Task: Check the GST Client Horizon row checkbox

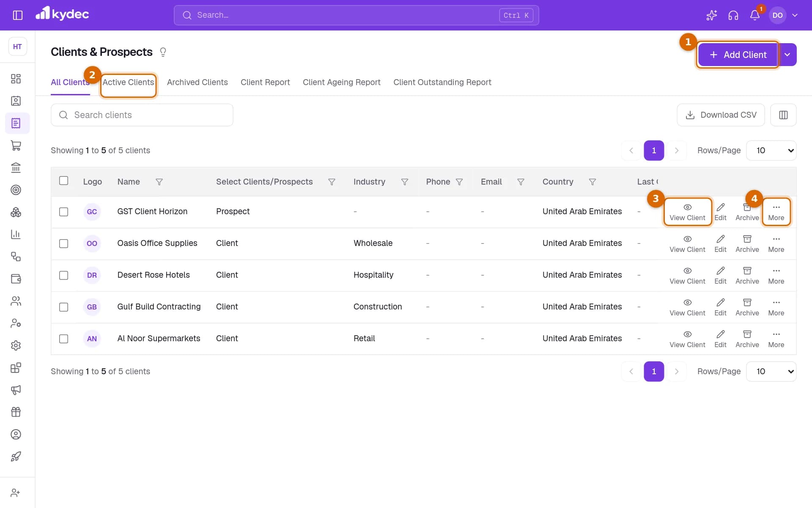Action: [63, 212]
